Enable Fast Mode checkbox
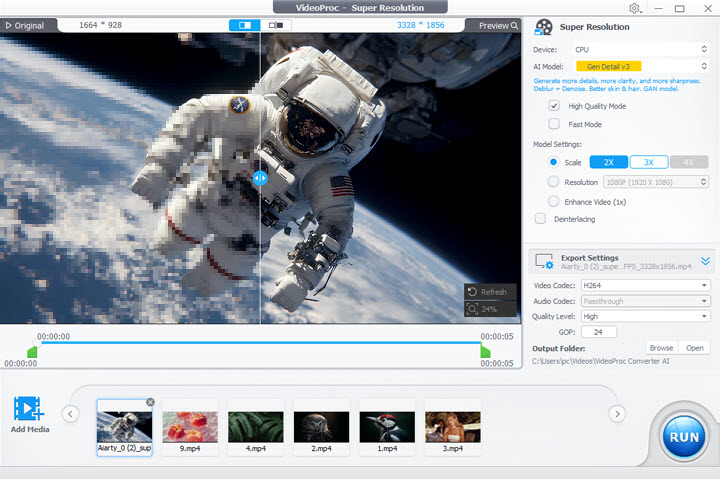 (554, 124)
